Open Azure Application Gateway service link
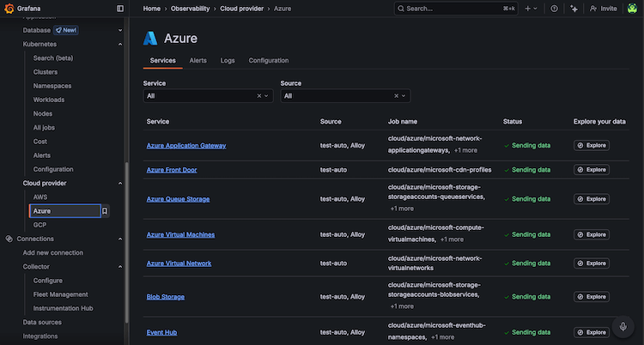Viewport: 644px width, 345px height. pos(185,146)
